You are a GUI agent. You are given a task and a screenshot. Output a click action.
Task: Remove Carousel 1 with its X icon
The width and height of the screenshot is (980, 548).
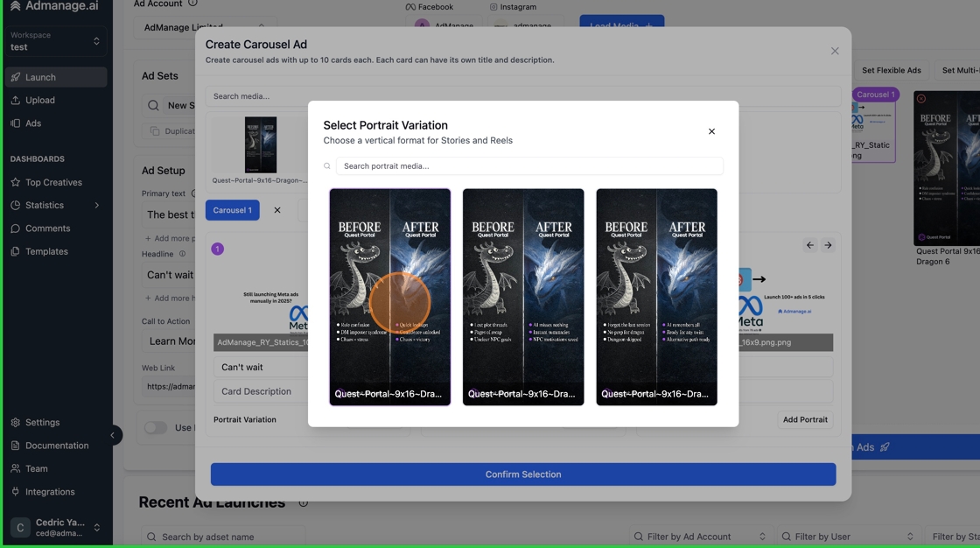tap(277, 210)
